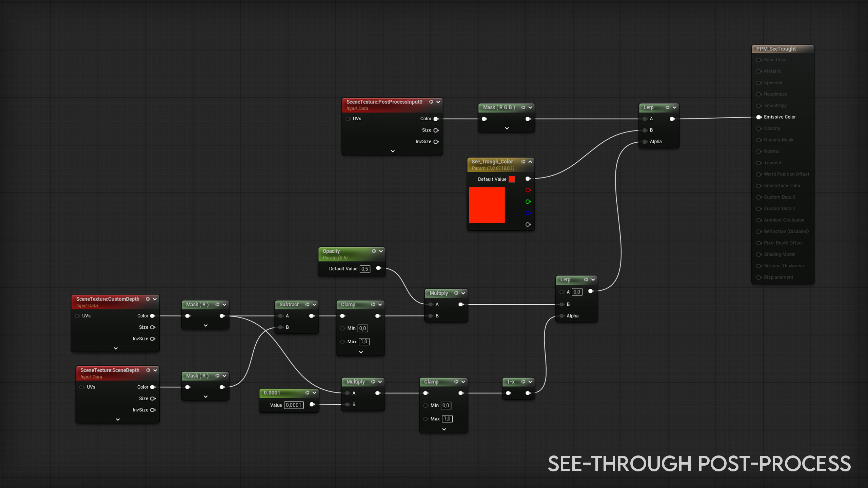Click the InvSize output pin on SceneTexture:SceneDepth
This screenshot has width=868, height=488.
point(153,410)
